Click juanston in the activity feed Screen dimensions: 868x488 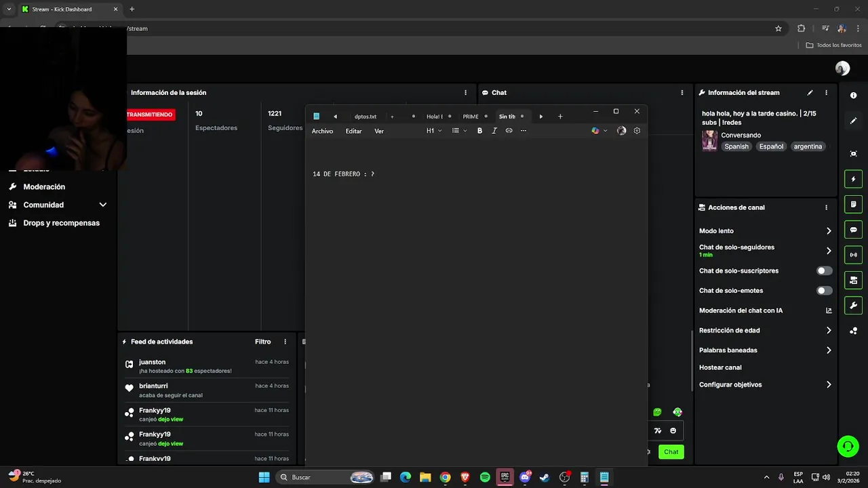(152, 362)
